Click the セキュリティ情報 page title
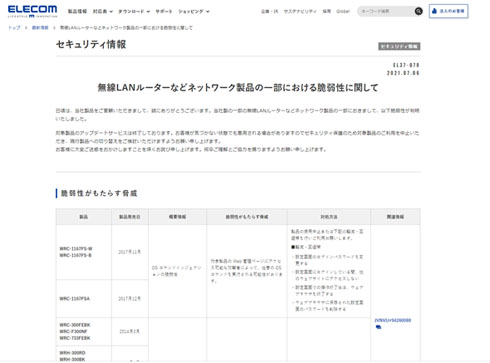This screenshot has width=490, height=363. coord(91,44)
